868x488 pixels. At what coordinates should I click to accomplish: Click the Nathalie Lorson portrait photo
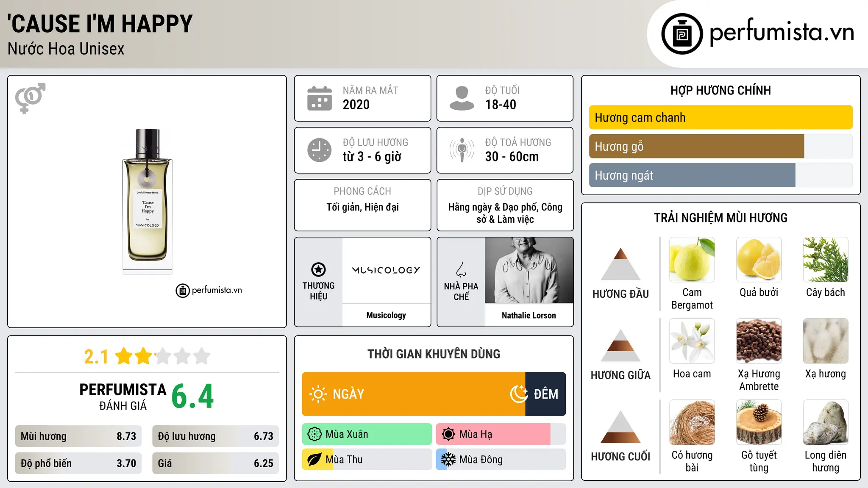click(529, 270)
